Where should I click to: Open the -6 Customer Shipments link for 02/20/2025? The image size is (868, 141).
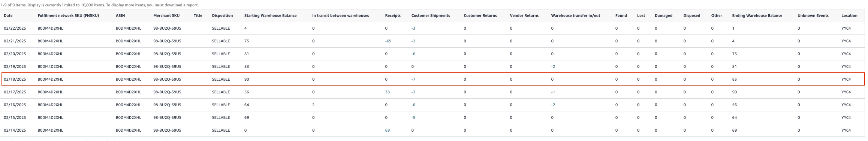(x=413, y=54)
